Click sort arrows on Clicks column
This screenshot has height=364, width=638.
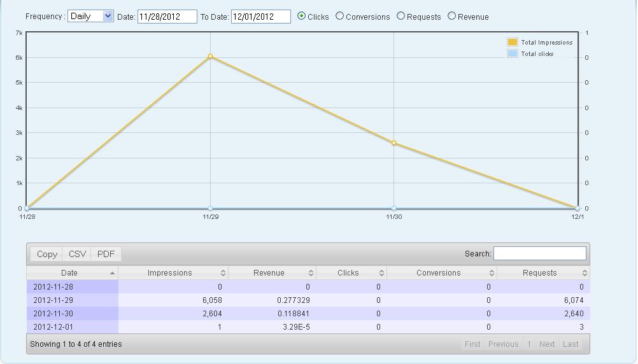381,273
